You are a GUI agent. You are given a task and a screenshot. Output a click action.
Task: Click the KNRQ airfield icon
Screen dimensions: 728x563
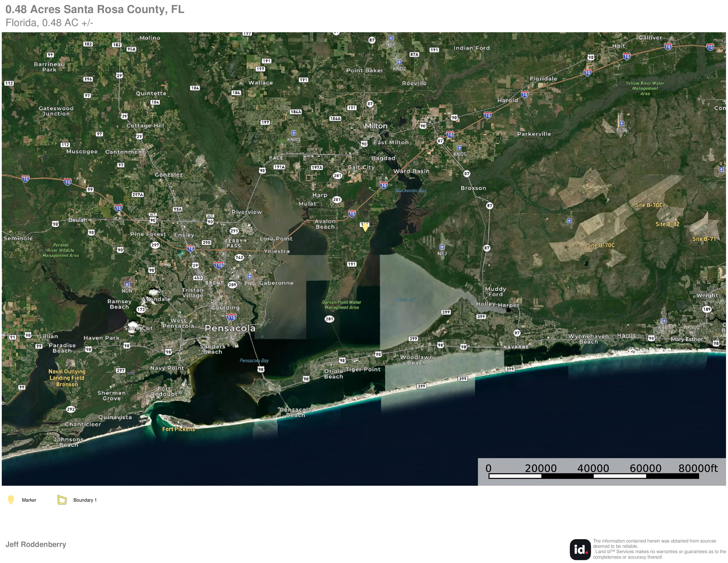293,133
